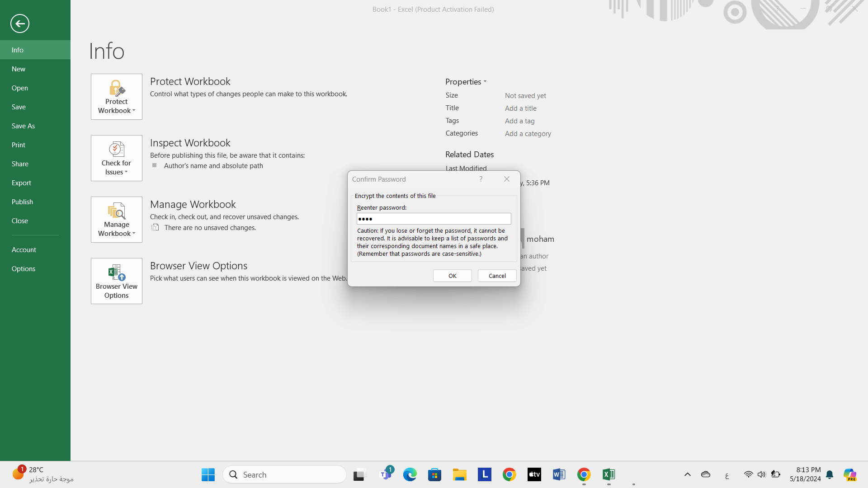Select the Options entry in the sidebar
Viewport: 868px width, 488px height.
tap(24, 269)
